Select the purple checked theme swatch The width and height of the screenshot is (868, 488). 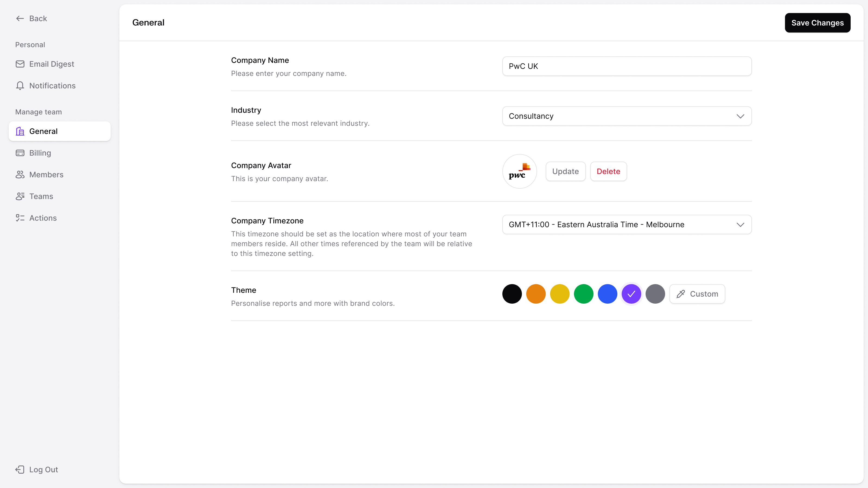[631, 294]
